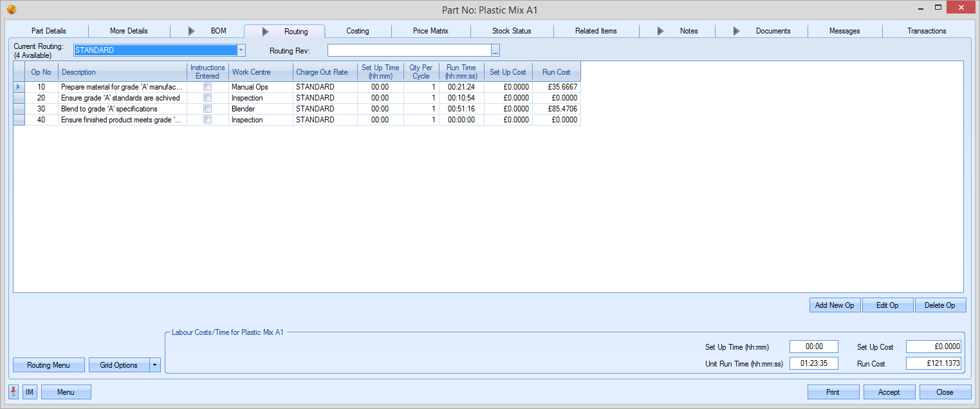Click the IM button
This screenshot has width=980, height=409.
(30, 392)
